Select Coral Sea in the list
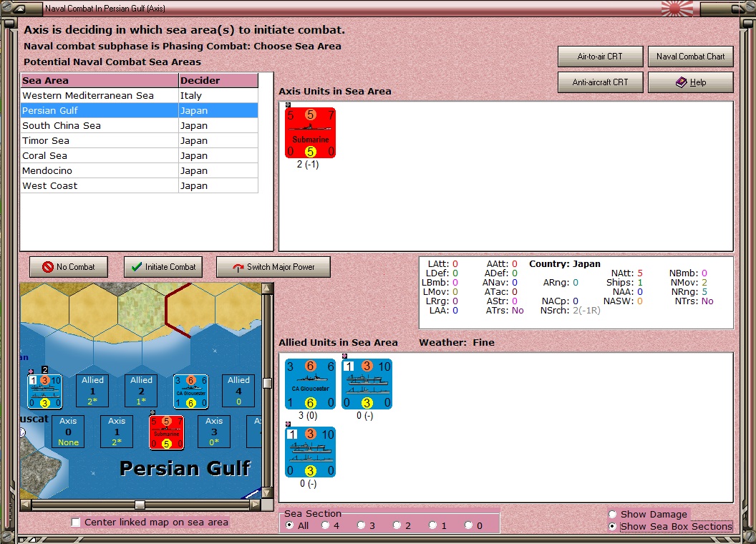Viewport: 756px width, 544px height. pyautogui.click(x=140, y=155)
